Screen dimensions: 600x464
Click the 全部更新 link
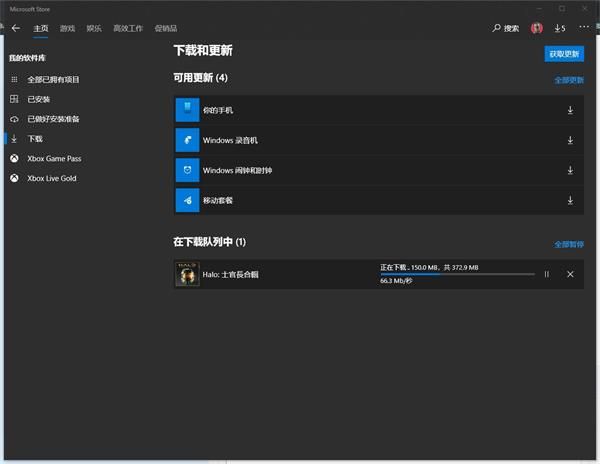pyautogui.click(x=569, y=79)
